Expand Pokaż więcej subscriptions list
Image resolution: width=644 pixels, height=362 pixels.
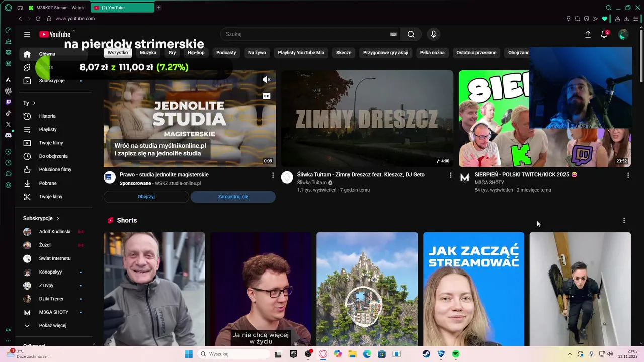(x=54, y=326)
